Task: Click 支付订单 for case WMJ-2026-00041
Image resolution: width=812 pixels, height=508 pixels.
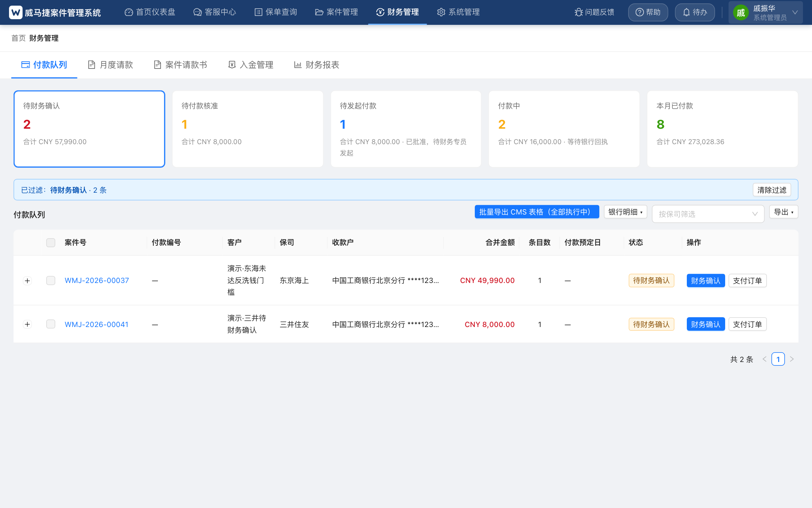Action: 747,324
